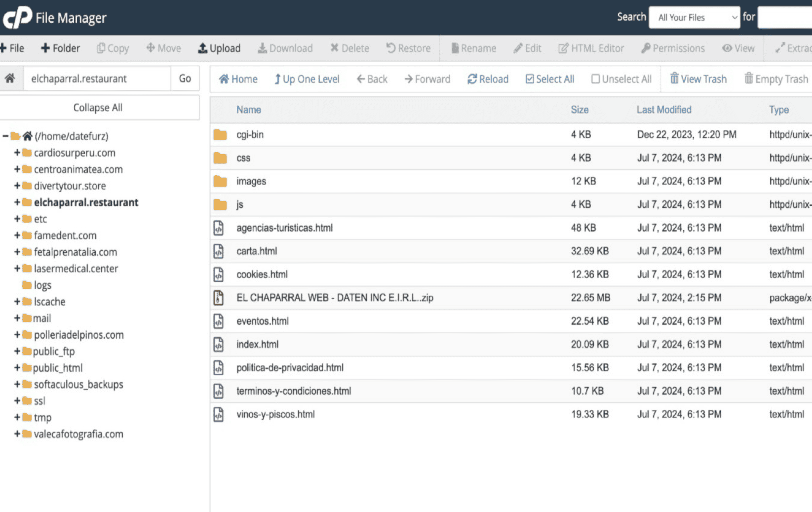This screenshot has height=512, width=812.
Task: Click Up One Level arrow
Action: tap(277, 79)
